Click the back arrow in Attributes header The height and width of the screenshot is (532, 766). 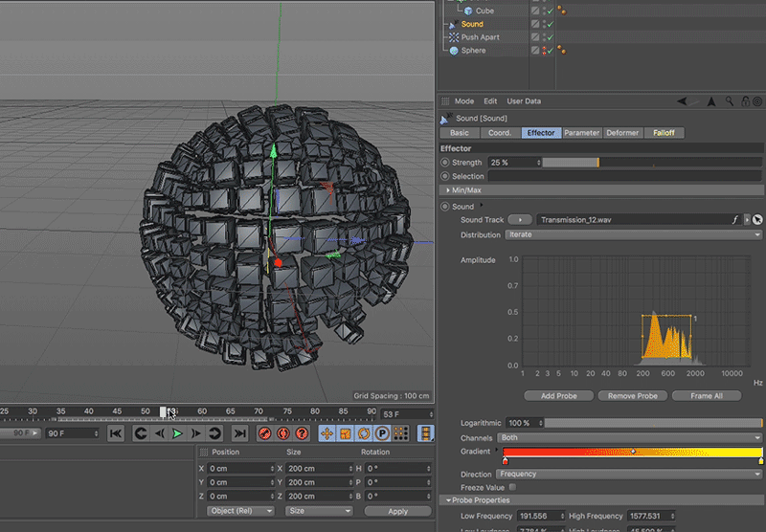682,100
